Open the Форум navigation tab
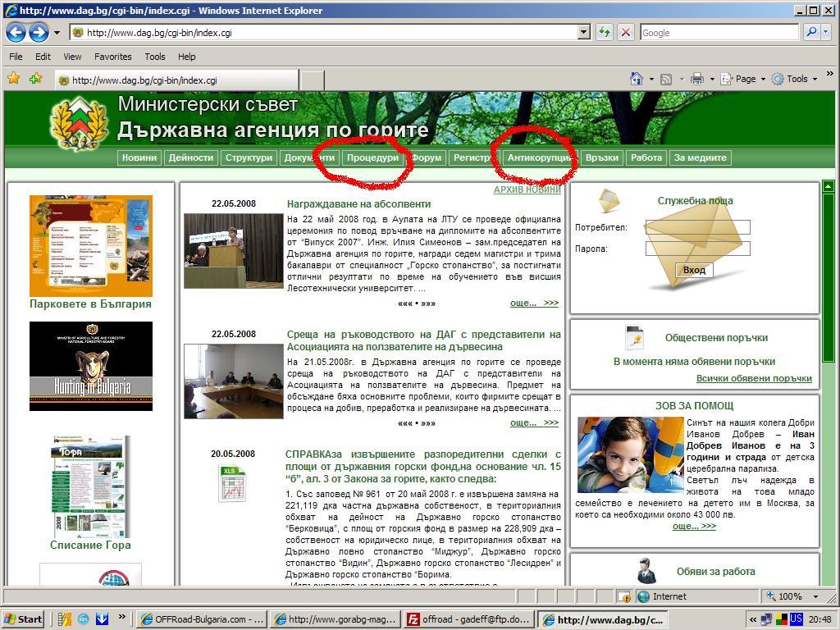The width and height of the screenshot is (840, 630). click(x=427, y=157)
